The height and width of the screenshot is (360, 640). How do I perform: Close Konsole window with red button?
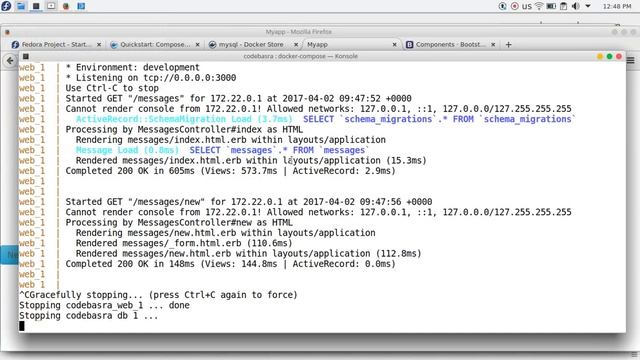click(619, 56)
